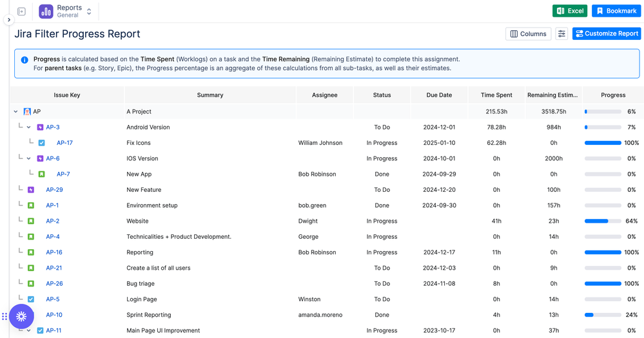Collapse the AP-6 IOS Version row
This screenshot has height=338, width=644.
[x=29, y=158]
